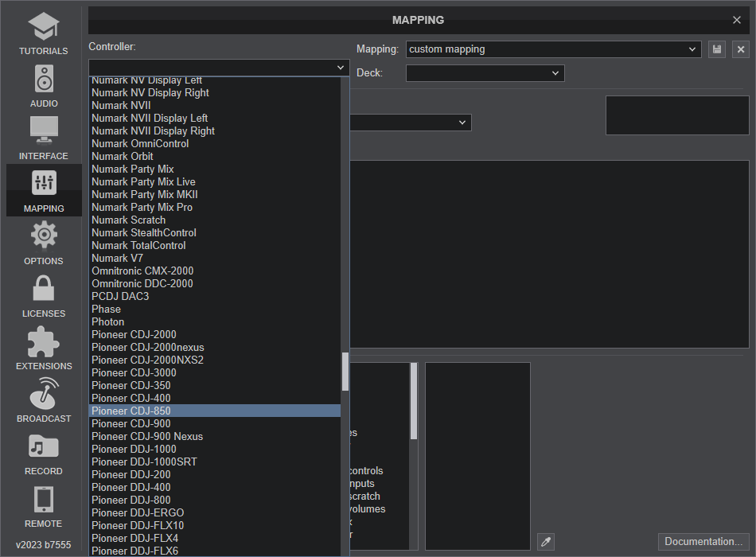This screenshot has height=557, width=756.
Task: Choose Phase from the controller list
Action: pyautogui.click(x=215, y=309)
